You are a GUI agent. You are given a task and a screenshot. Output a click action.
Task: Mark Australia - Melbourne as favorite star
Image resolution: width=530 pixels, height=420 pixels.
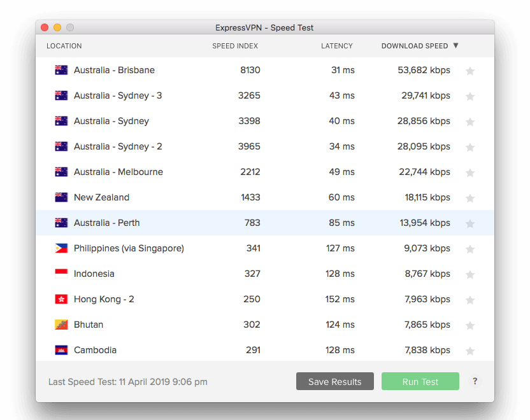point(470,172)
